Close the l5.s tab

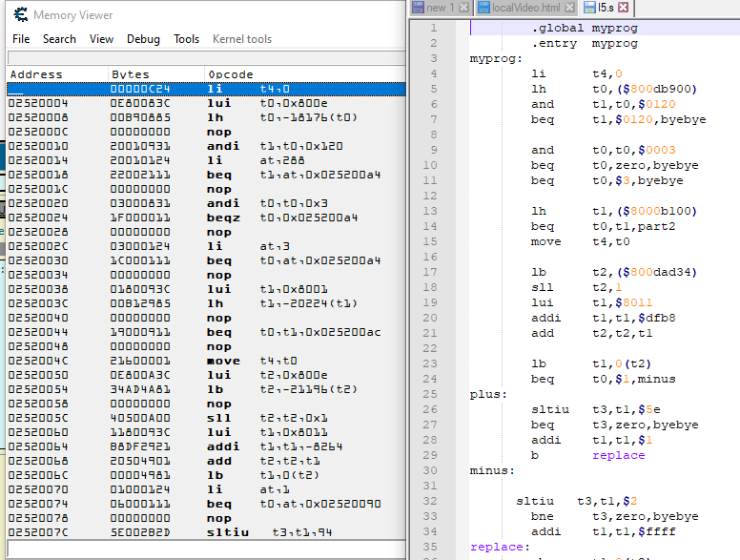[624, 8]
